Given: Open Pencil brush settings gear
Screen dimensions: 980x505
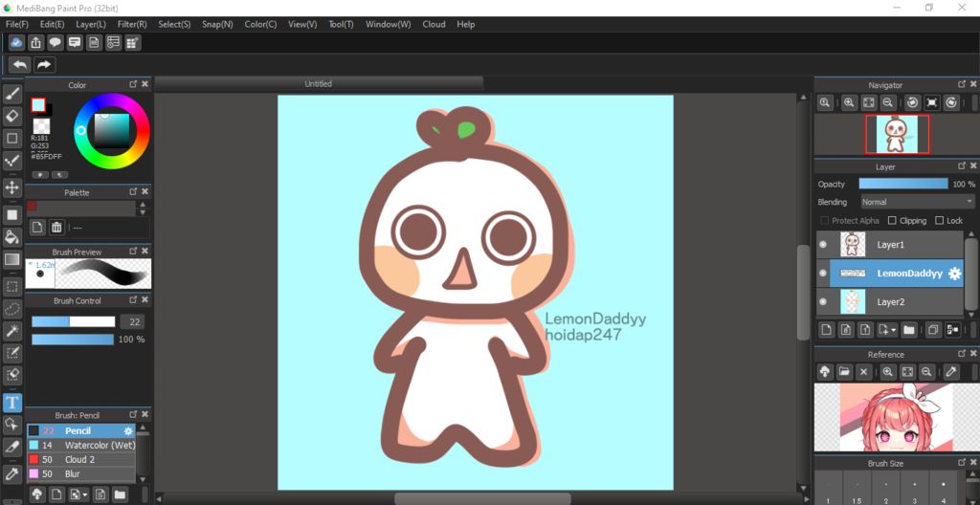Looking at the screenshot, I should [128, 430].
